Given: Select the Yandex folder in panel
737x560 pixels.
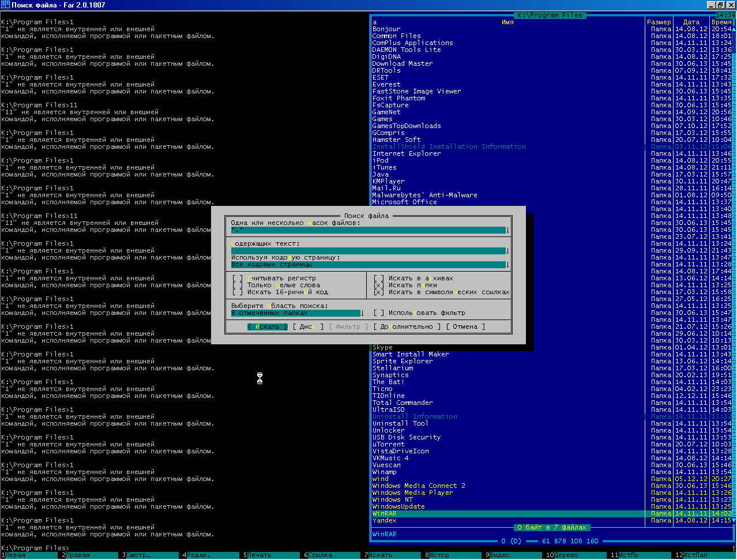Looking at the screenshot, I should pos(385,520).
